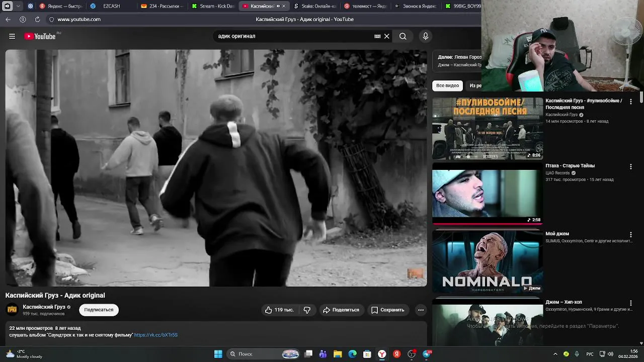Image resolution: width=644 pixels, height=362 pixels.
Task: Open options menu for "Мой джем"
Action: pyautogui.click(x=630, y=235)
